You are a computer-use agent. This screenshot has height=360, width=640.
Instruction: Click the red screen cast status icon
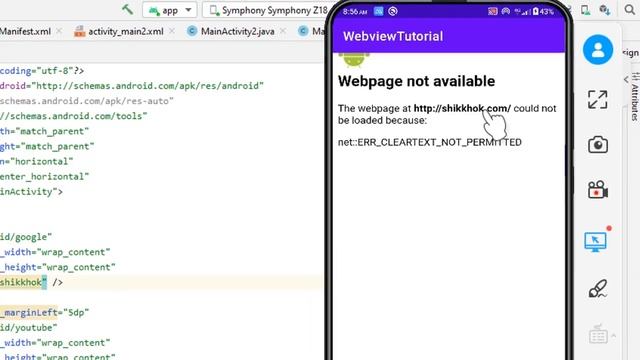click(x=493, y=11)
